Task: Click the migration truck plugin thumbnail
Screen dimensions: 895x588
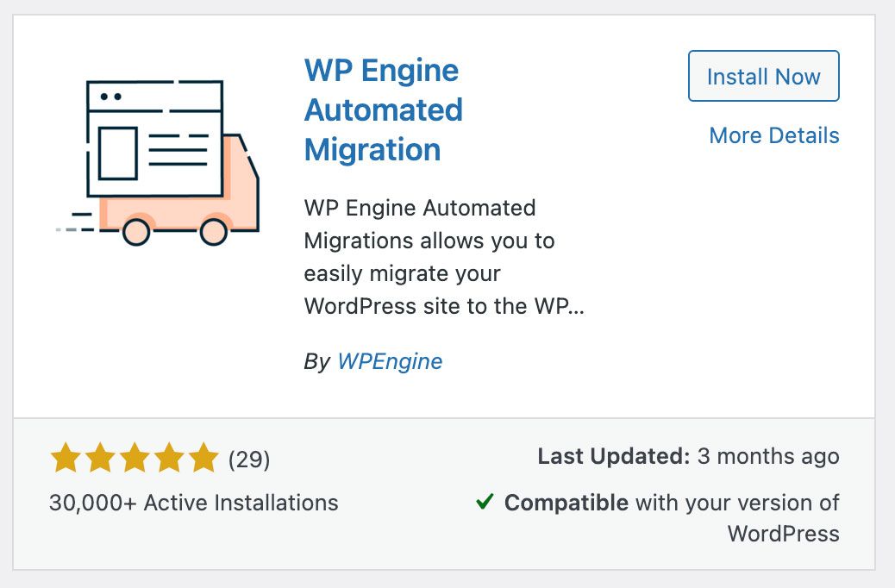Action: point(158,163)
